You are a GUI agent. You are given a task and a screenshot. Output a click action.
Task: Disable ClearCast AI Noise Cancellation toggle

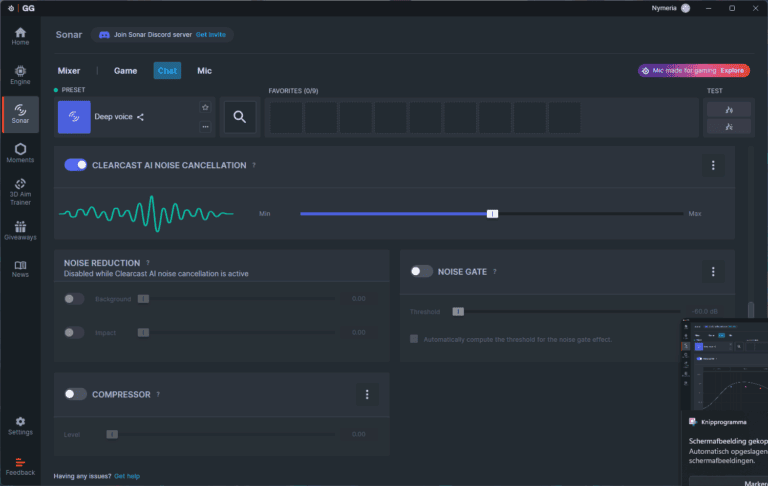[x=75, y=165]
